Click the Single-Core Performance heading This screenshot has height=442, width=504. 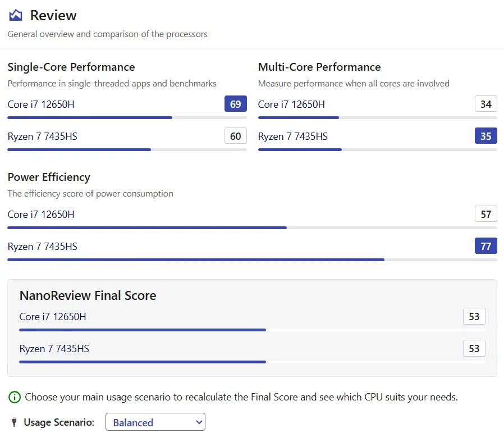(71, 67)
